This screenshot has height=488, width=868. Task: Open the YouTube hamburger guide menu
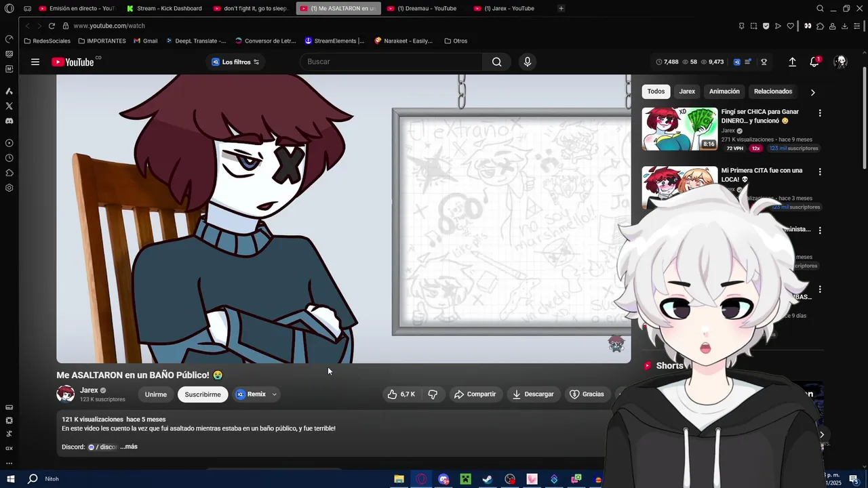[x=35, y=62]
